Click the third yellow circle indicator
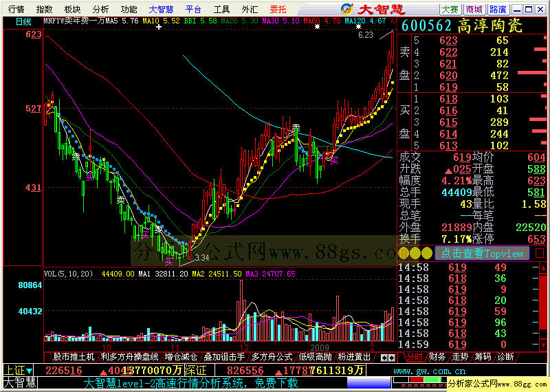The image size is (550, 392). 427,253
